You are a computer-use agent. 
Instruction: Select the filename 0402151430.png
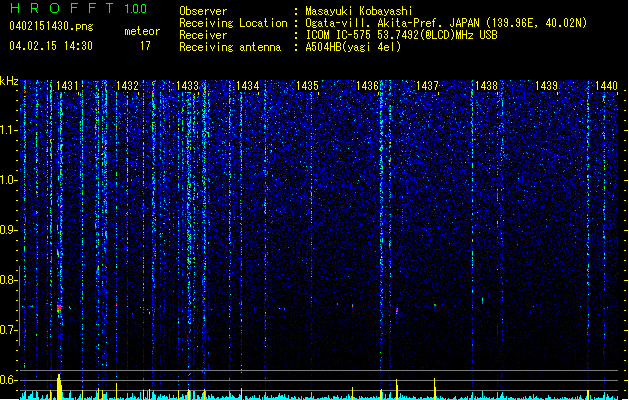pos(51,26)
